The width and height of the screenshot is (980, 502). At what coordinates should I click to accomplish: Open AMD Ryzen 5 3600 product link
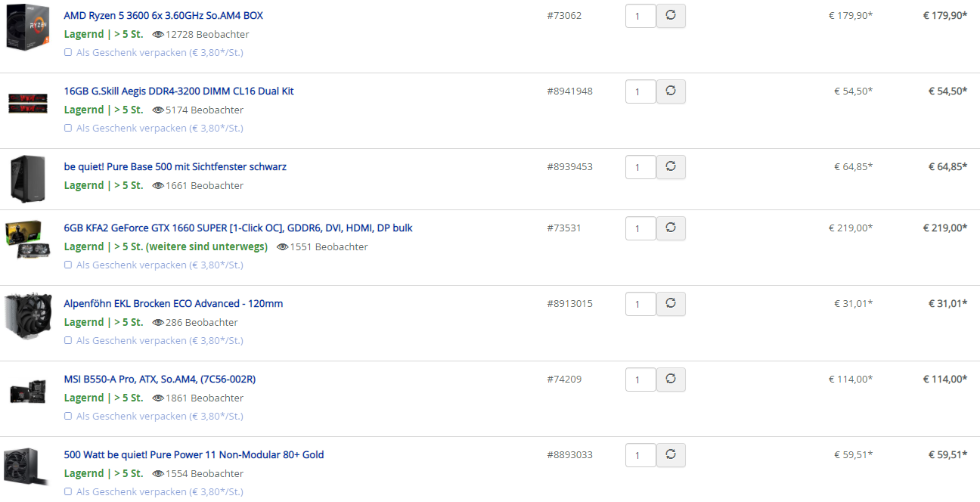click(x=163, y=15)
